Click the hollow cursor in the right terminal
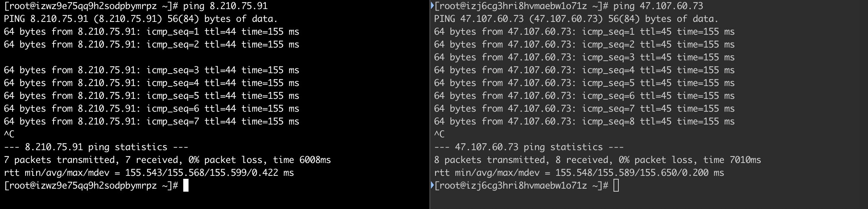Viewport: 868px width, 209px height. click(616, 186)
